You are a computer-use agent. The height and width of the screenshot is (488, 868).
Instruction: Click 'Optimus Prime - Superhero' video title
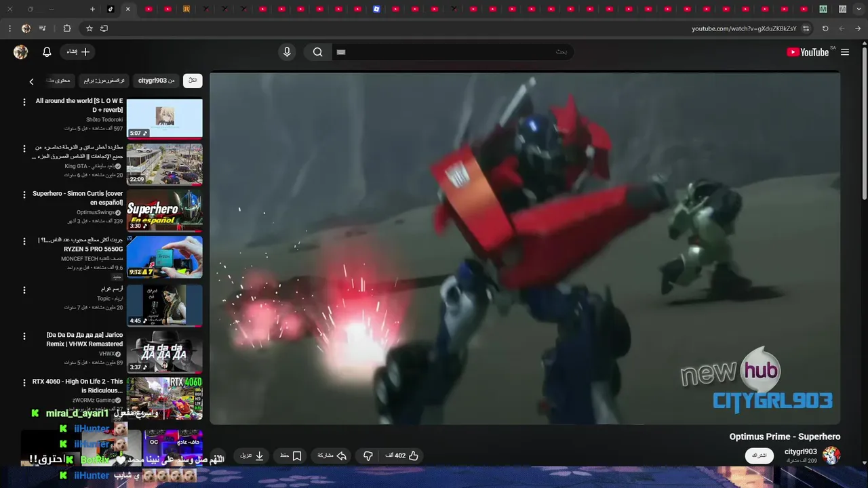click(785, 437)
